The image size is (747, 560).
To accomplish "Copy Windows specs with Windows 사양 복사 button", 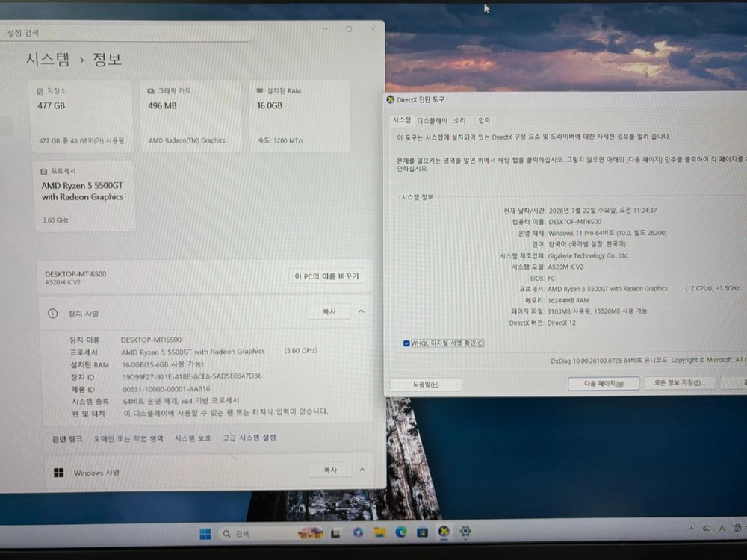I will [330, 470].
